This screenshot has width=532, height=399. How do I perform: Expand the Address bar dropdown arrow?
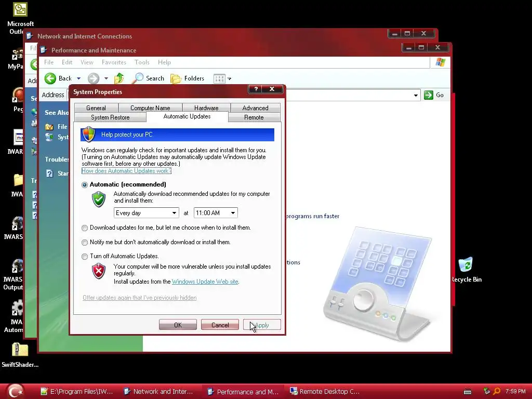416,96
